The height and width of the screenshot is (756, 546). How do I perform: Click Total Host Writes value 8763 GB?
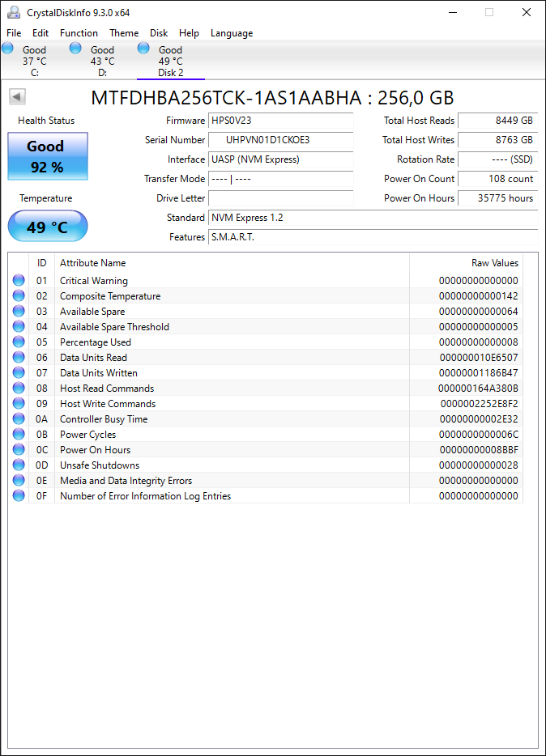497,140
